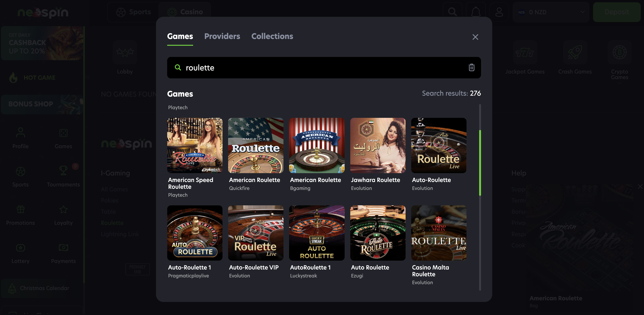Open the Jawhara Roulette game thumbnail
Viewport: 644px width, 315px height.
378,145
